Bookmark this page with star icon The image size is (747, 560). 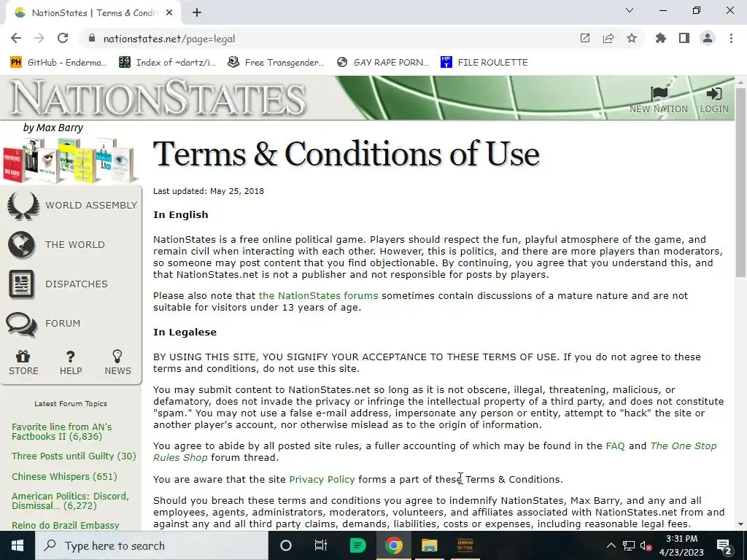coord(632,39)
